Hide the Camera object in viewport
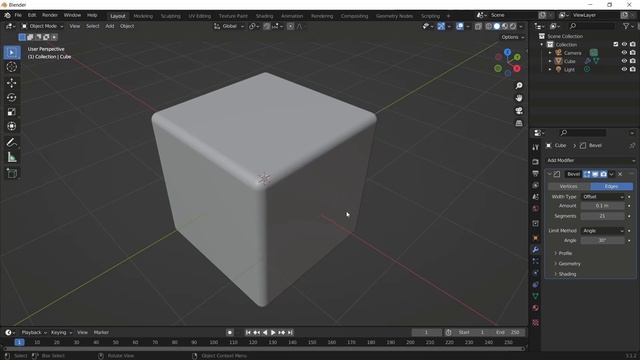 click(624, 53)
